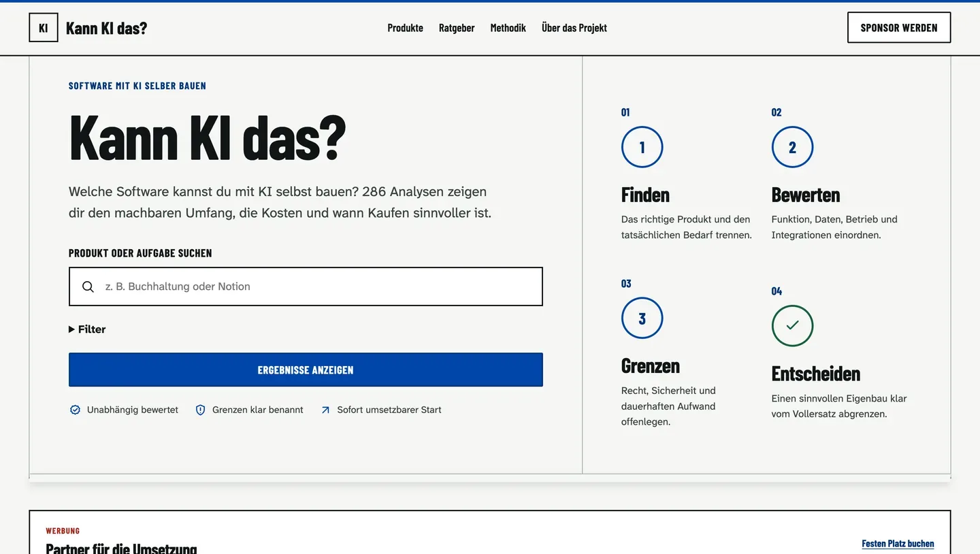Click the Produkt oder Aufgabe suchen label
The image size is (980, 554).
[x=140, y=253]
